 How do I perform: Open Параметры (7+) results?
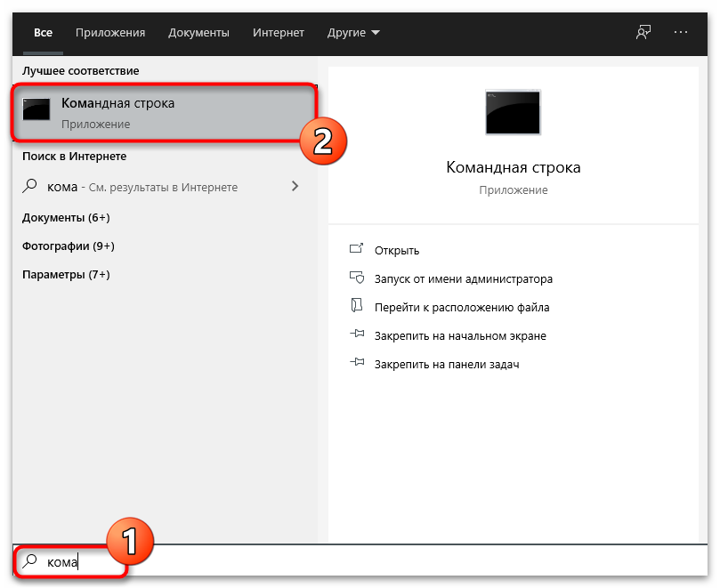(x=66, y=274)
